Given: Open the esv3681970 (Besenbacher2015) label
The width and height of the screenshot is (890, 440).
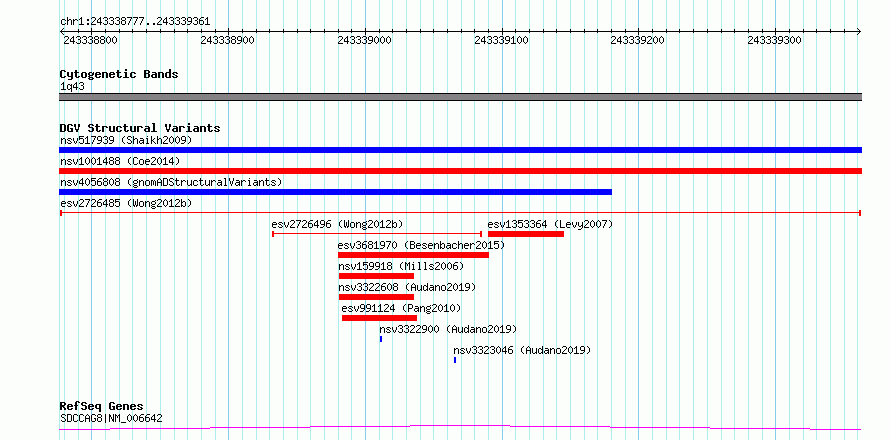Looking at the screenshot, I should click(421, 245).
